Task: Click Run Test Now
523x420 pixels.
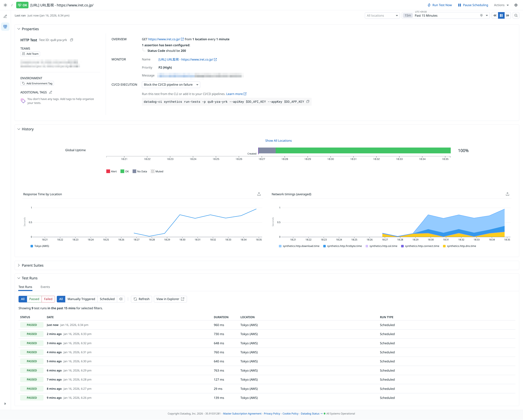Action: (x=439, y=5)
